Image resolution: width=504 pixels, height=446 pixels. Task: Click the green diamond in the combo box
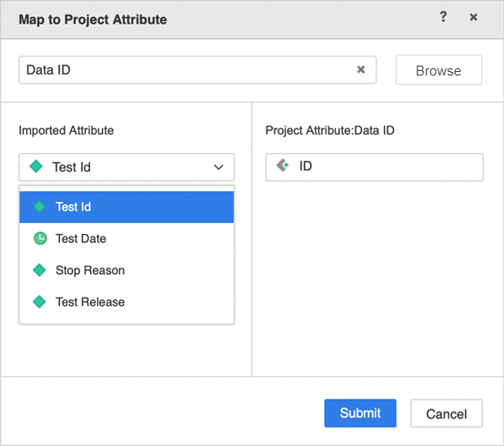click(36, 167)
